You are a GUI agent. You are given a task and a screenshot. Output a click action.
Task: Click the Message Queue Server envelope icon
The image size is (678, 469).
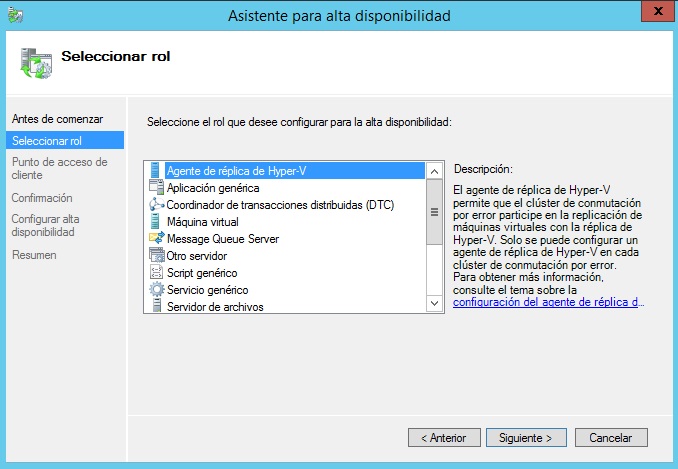click(157, 238)
